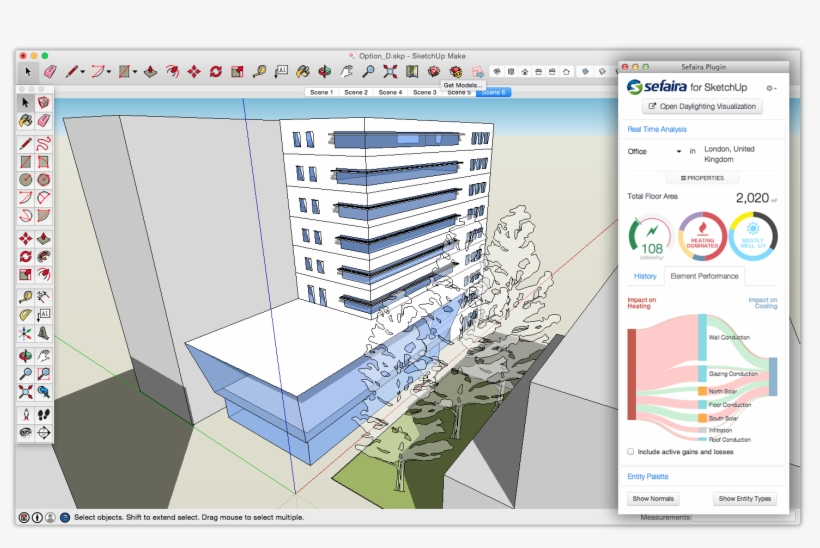Switch to Scene 3 tab
This screenshot has width=820, height=548.
(425, 92)
